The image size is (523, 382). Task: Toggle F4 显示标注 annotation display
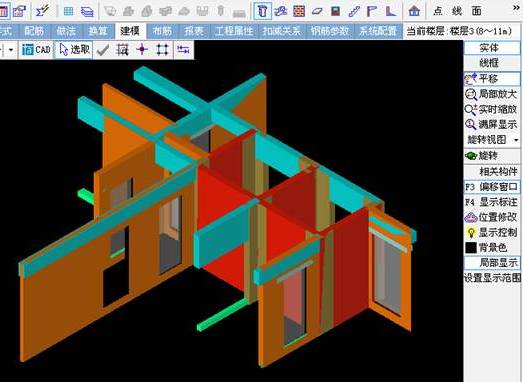pyautogui.click(x=492, y=202)
